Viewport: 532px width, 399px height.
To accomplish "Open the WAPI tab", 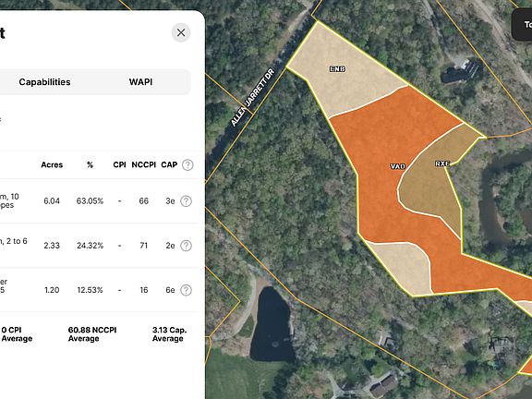I will (x=140, y=82).
